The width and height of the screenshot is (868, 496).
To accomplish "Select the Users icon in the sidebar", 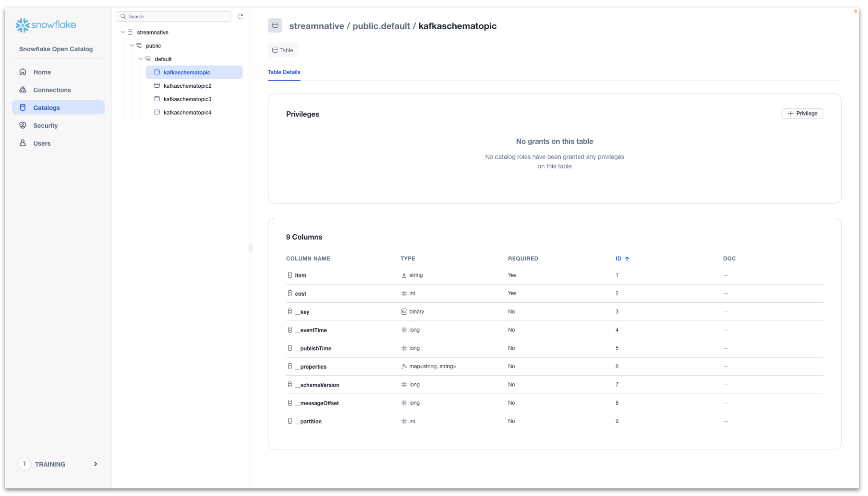I will [x=23, y=143].
